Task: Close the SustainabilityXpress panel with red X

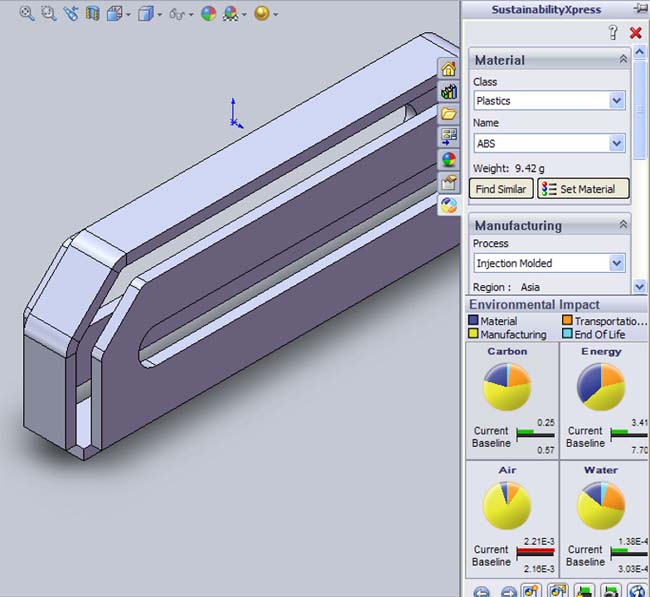Action: click(635, 32)
